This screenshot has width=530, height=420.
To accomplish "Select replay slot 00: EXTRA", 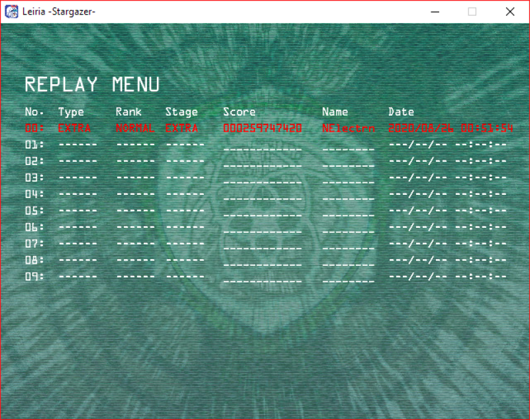I will tap(269, 128).
